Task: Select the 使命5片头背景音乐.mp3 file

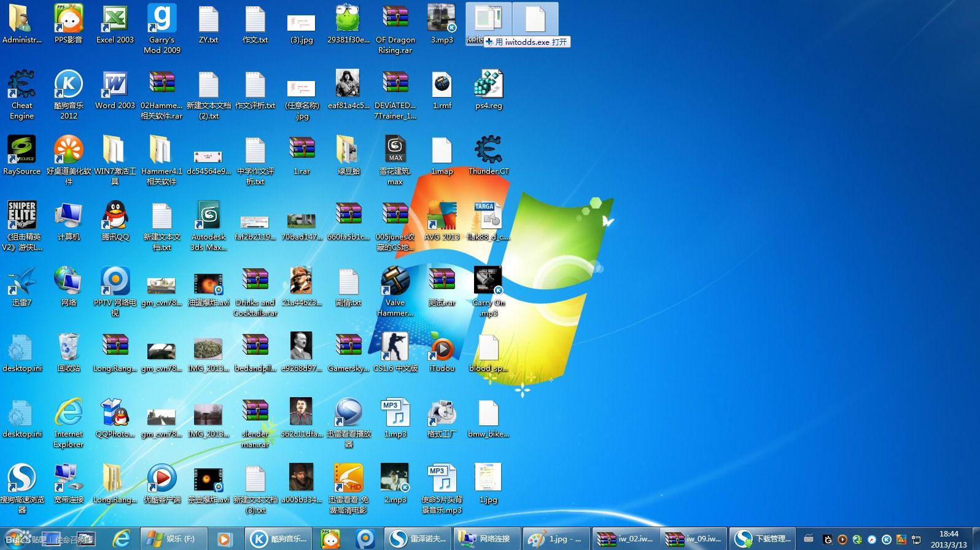Action: click(x=441, y=488)
